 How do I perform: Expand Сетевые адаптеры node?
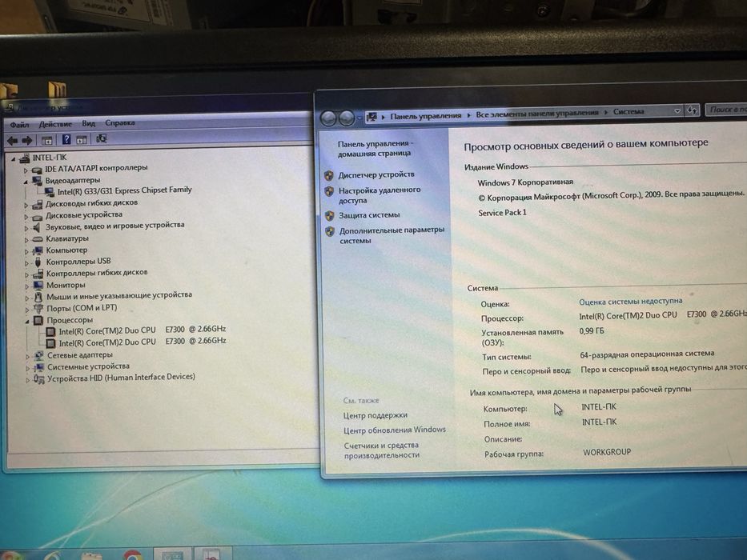28,356
